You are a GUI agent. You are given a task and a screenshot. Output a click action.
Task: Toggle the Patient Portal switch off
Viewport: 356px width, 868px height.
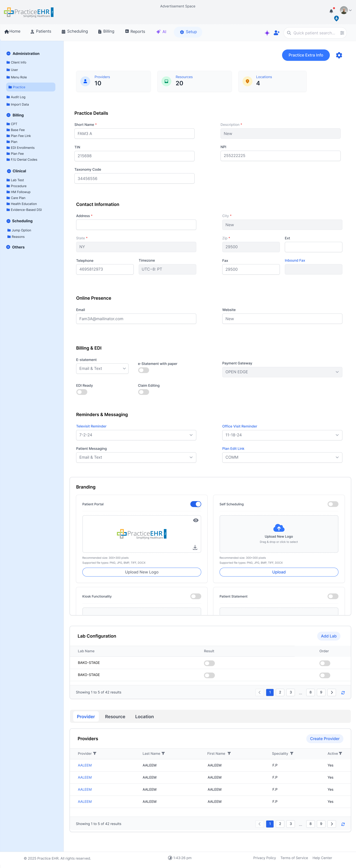click(x=196, y=504)
